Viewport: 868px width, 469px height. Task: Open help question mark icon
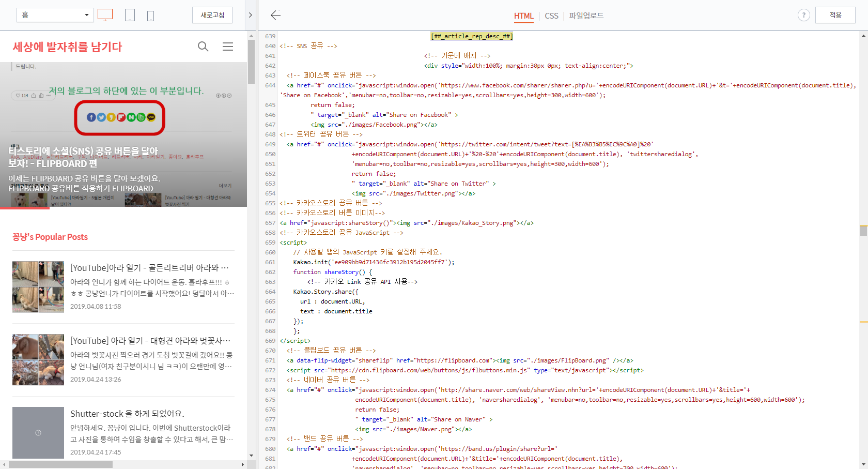tap(803, 15)
